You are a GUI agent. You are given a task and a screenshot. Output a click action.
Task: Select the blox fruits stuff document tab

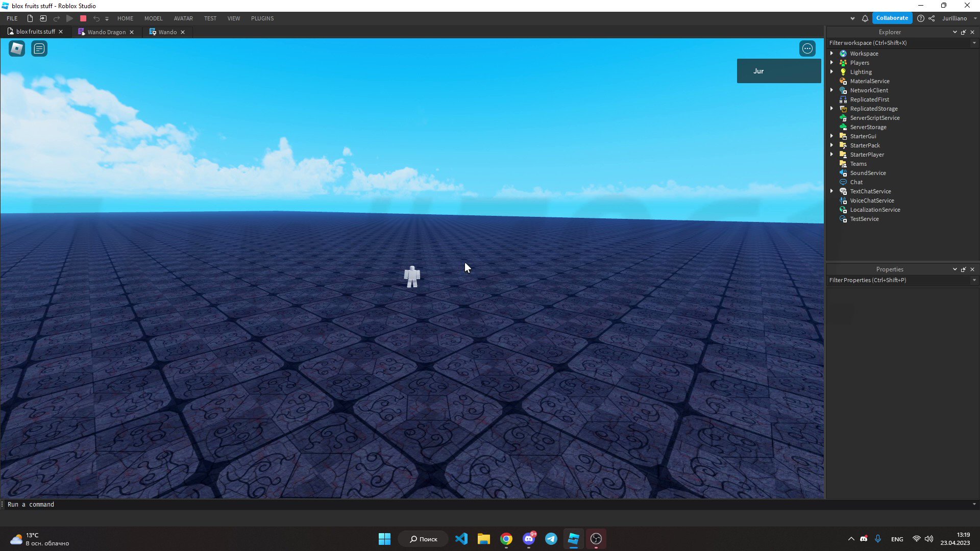35,32
